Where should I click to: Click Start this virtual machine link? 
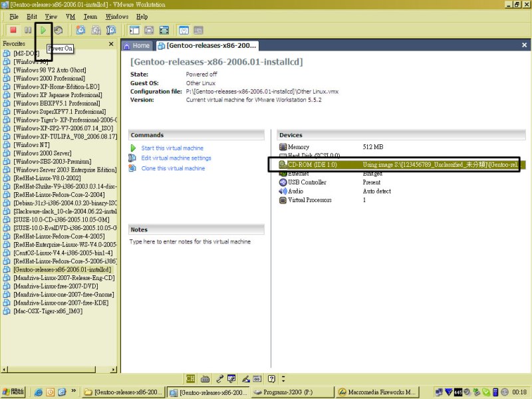click(x=172, y=148)
